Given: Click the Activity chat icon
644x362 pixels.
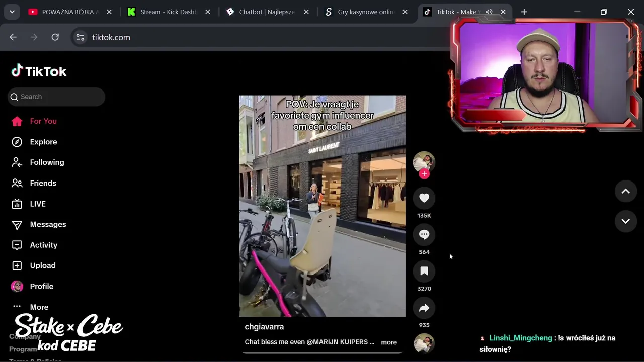Looking at the screenshot, I should pyautogui.click(x=17, y=245).
